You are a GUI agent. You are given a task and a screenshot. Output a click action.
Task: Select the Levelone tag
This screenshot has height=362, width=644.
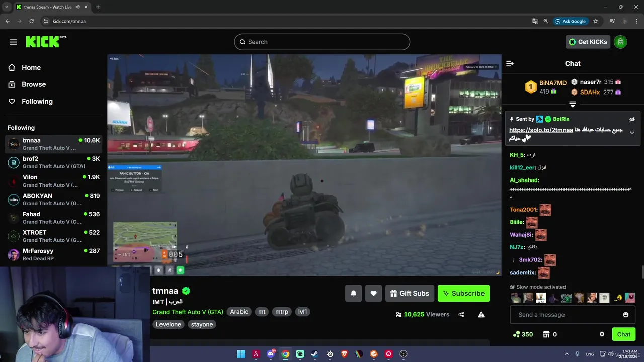[x=169, y=324]
